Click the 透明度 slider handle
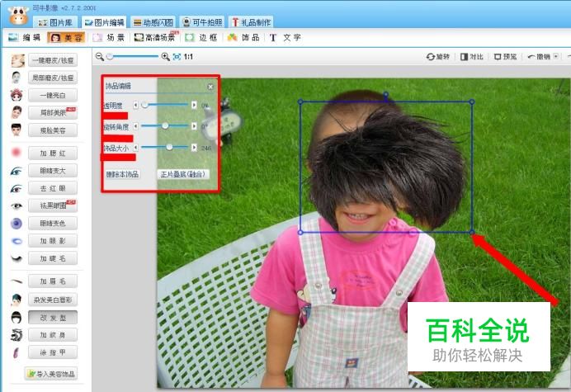The image size is (571, 392). click(144, 105)
